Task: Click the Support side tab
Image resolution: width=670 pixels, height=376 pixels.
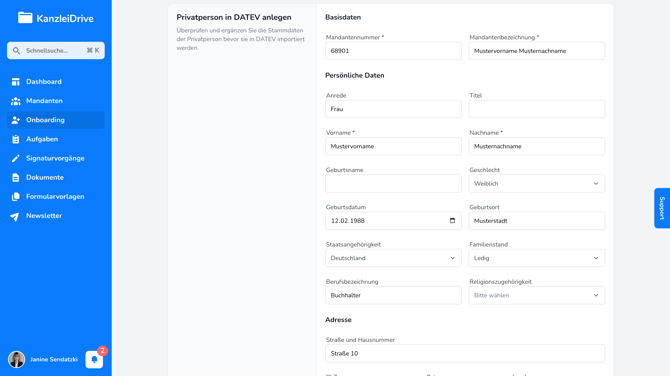Action: click(662, 208)
